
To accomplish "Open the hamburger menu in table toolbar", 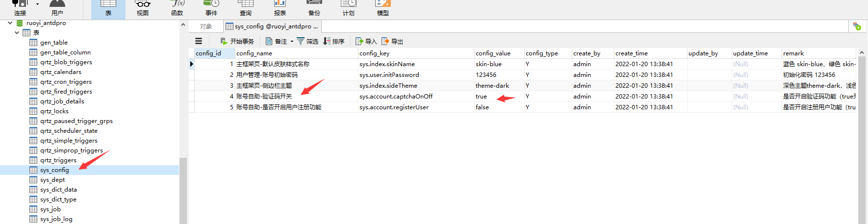I will (199, 41).
